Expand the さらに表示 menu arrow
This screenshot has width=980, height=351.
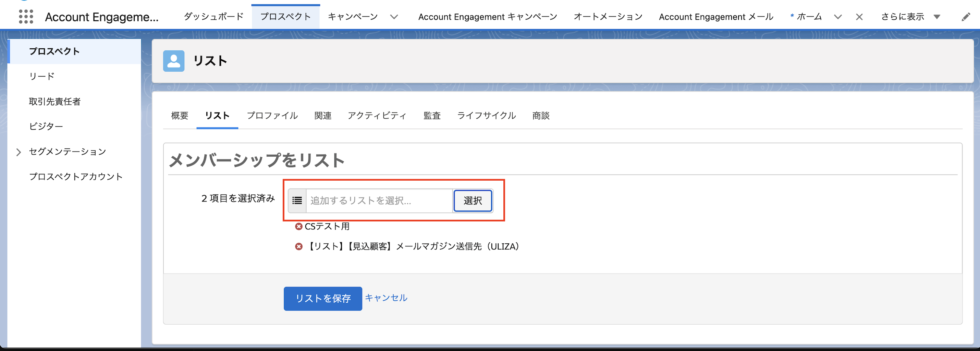point(937,17)
